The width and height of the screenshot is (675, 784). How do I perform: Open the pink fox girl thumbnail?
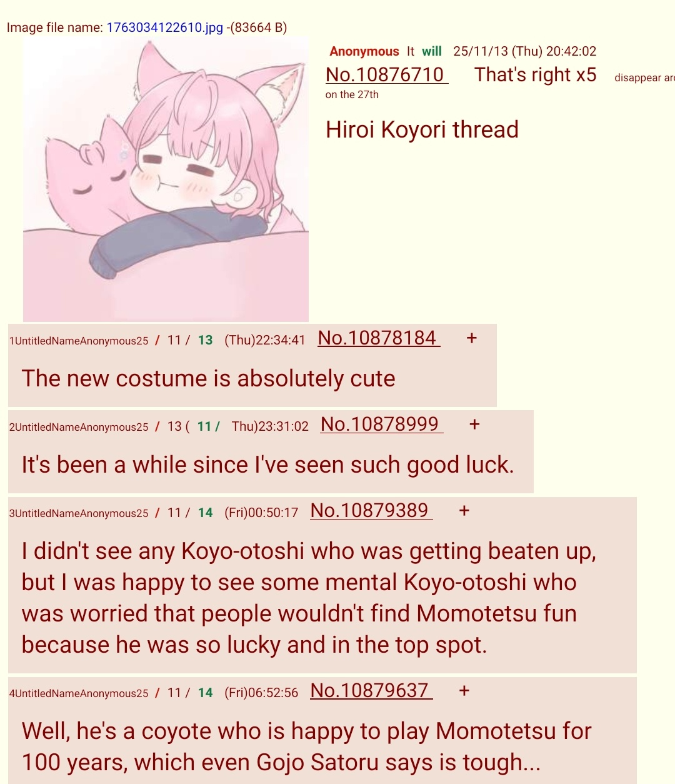[166, 179]
